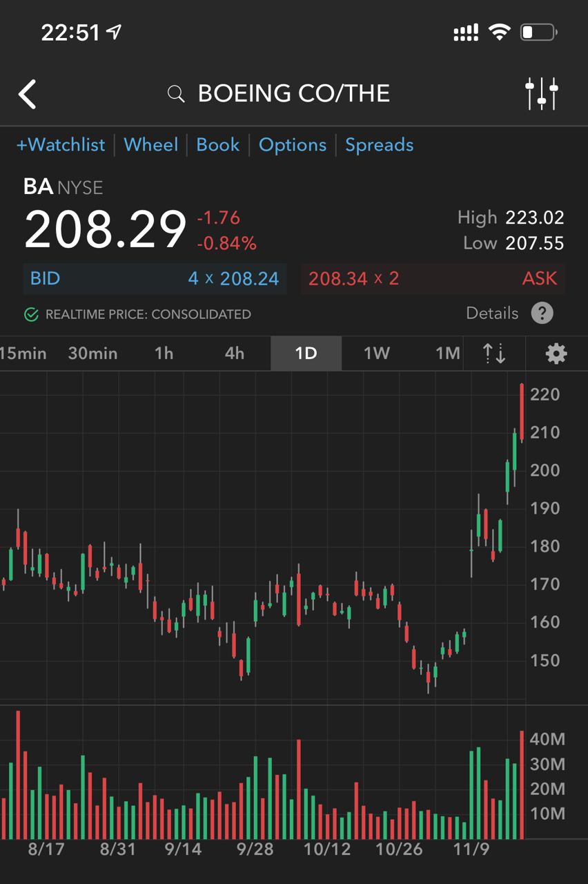This screenshot has height=884, width=588.
Task: Tap the latest tall red candlestick
Action: point(522,412)
